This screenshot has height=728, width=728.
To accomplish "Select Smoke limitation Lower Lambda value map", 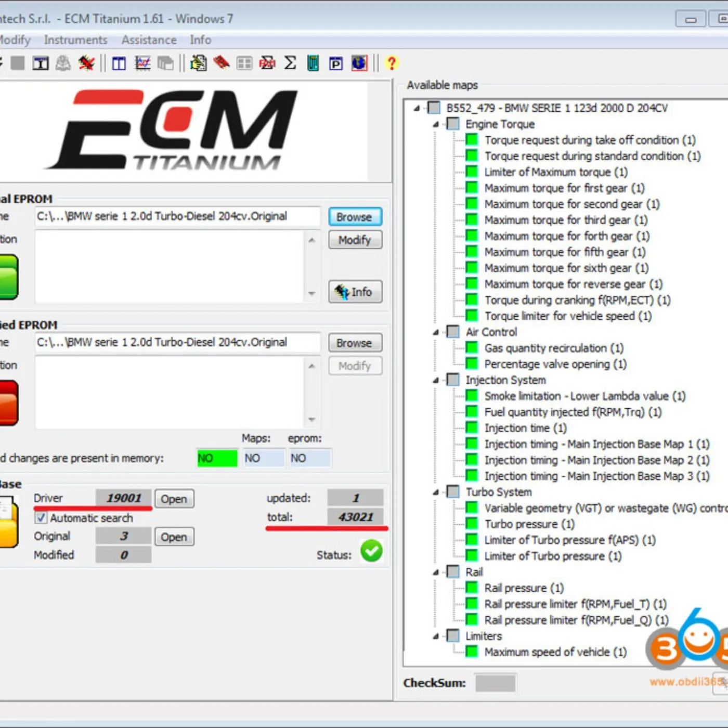I will (585, 396).
